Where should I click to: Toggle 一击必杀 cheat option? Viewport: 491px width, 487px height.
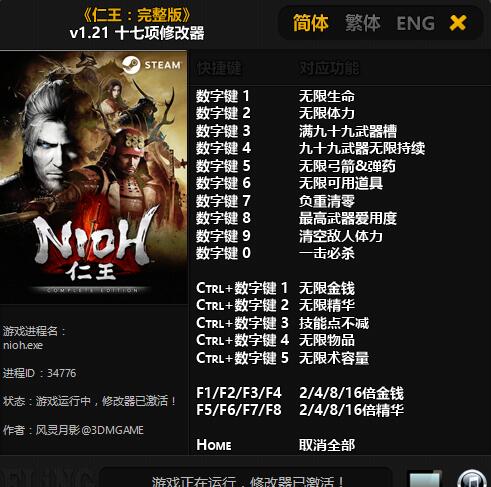click(327, 253)
